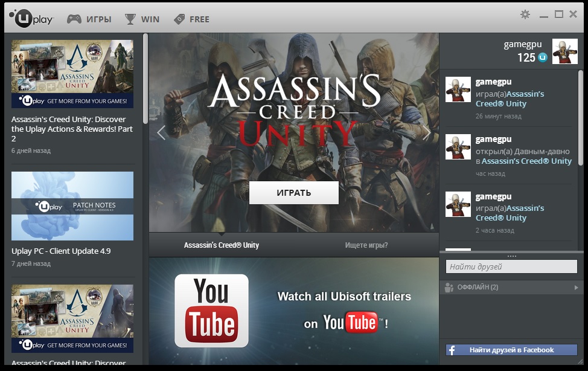The image size is (588, 371).
Task: Select the Assassin's Creed® Unity banner tab
Action: coord(221,245)
